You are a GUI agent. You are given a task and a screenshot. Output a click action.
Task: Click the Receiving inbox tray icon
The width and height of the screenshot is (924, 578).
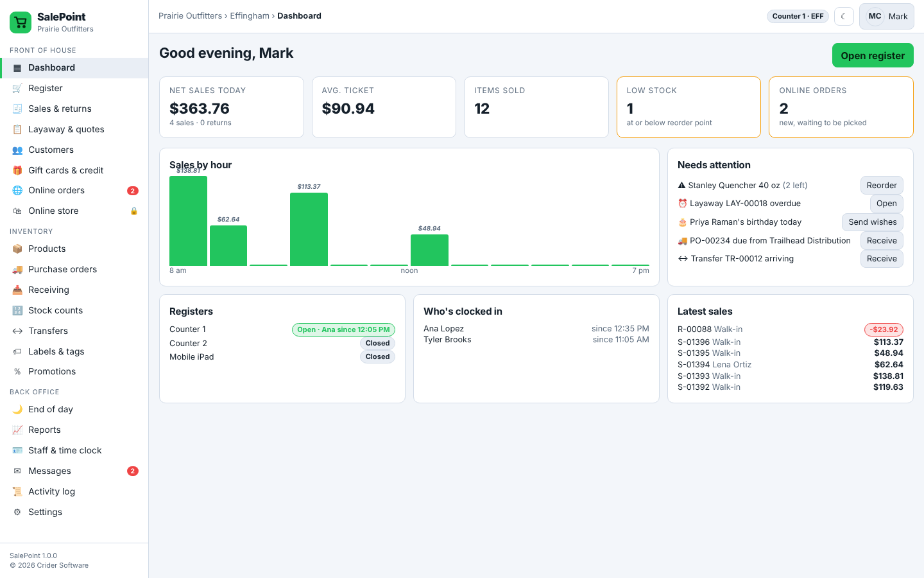point(17,290)
